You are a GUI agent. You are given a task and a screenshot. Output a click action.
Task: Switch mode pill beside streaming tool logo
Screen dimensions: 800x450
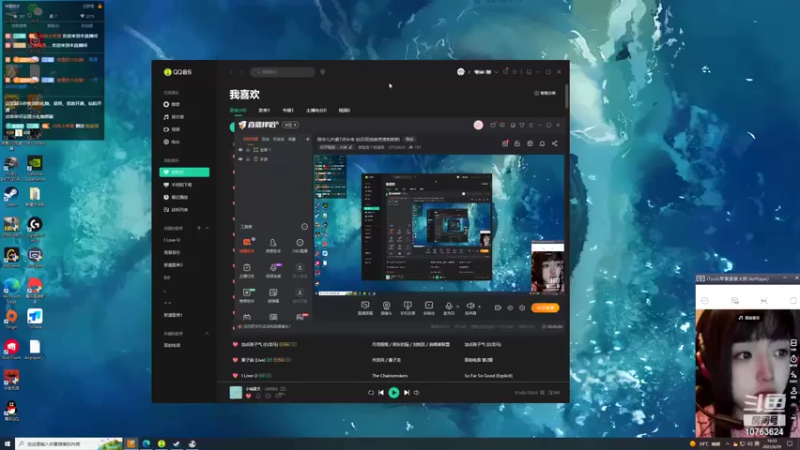point(290,125)
